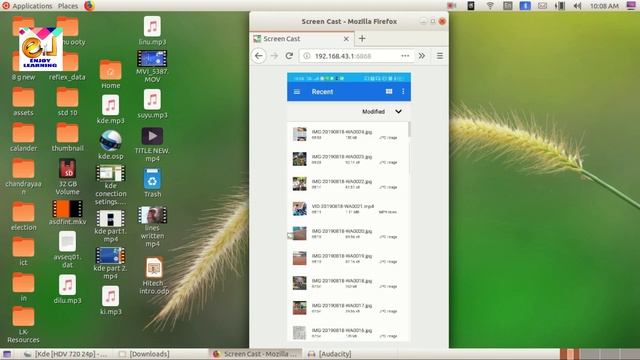Switch to Downloads window in taskbar
This screenshot has height=360, width=640.
click(144, 354)
